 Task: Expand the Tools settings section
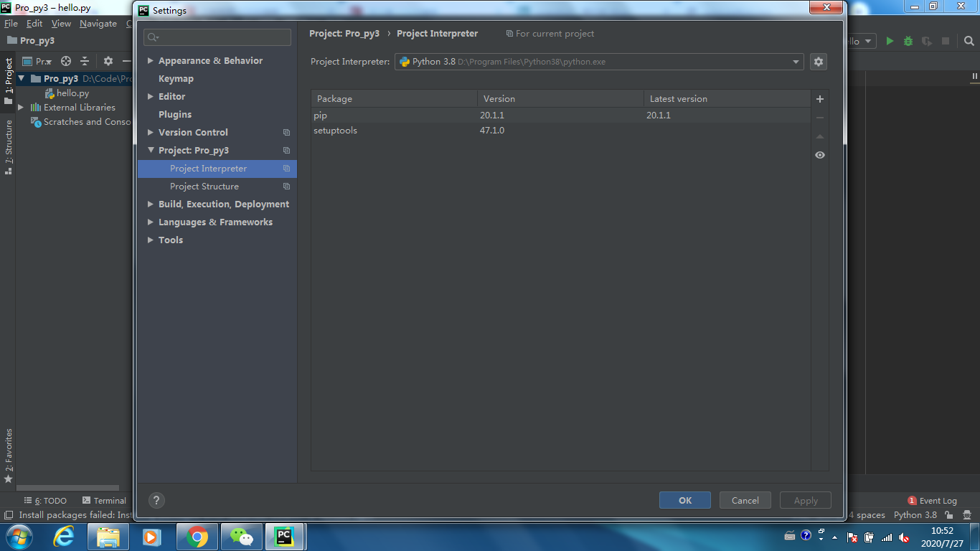point(151,240)
